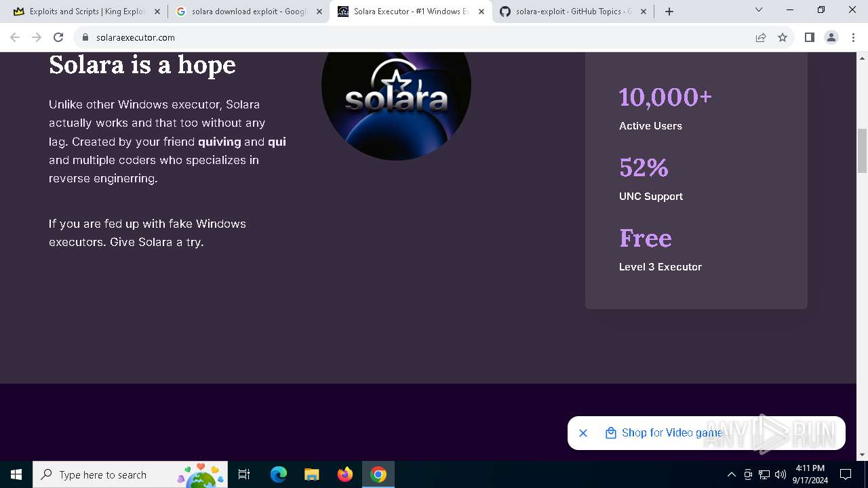Click the shopping bag icon in popup
The width and height of the screenshot is (868, 488).
click(x=611, y=433)
